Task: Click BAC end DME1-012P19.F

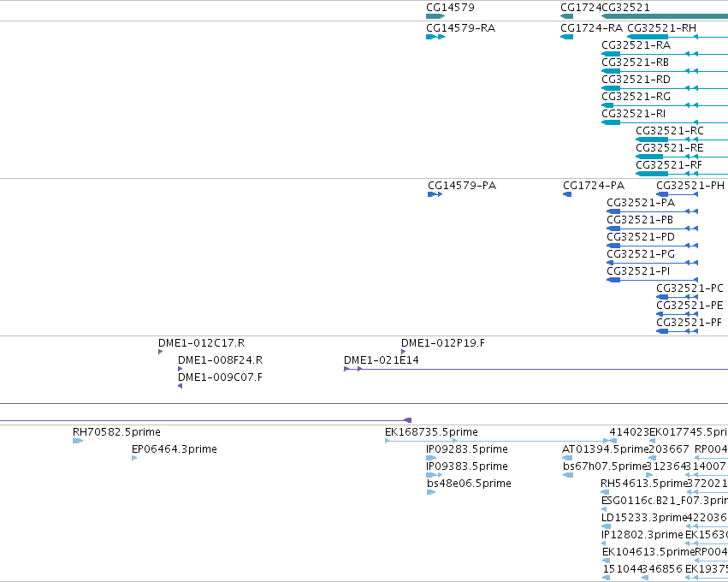Action: [x=443, y=343]
